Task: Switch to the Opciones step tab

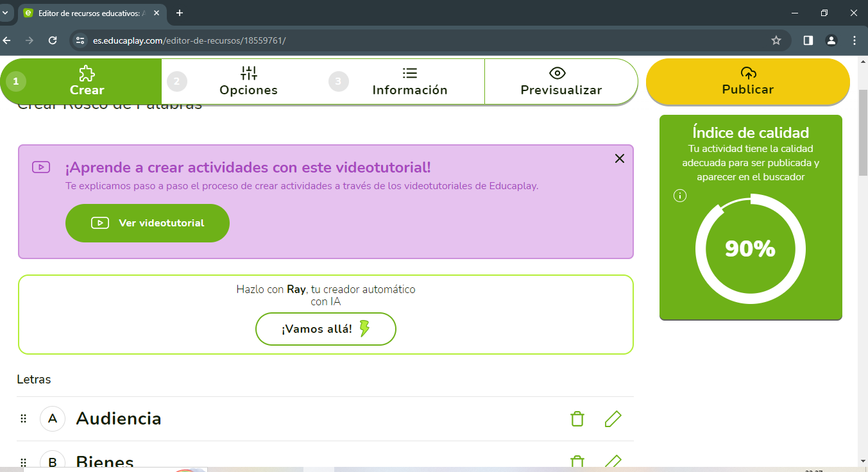Action: pos(243,81)
